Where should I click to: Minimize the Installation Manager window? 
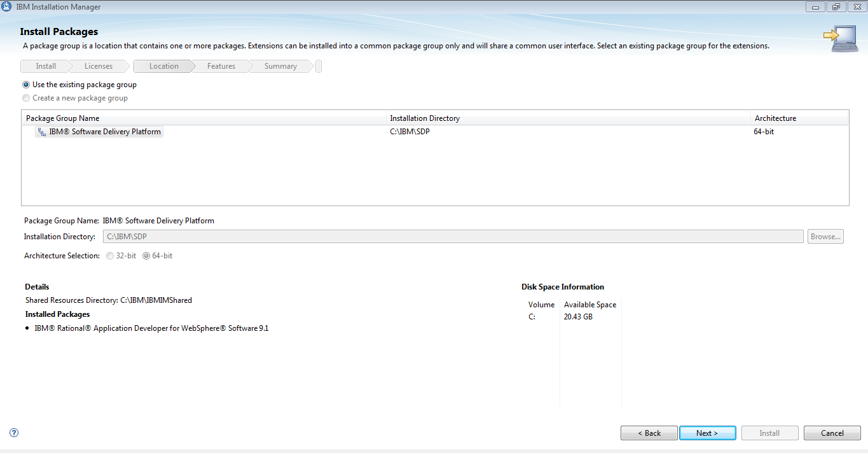click(x=816, y=7)
